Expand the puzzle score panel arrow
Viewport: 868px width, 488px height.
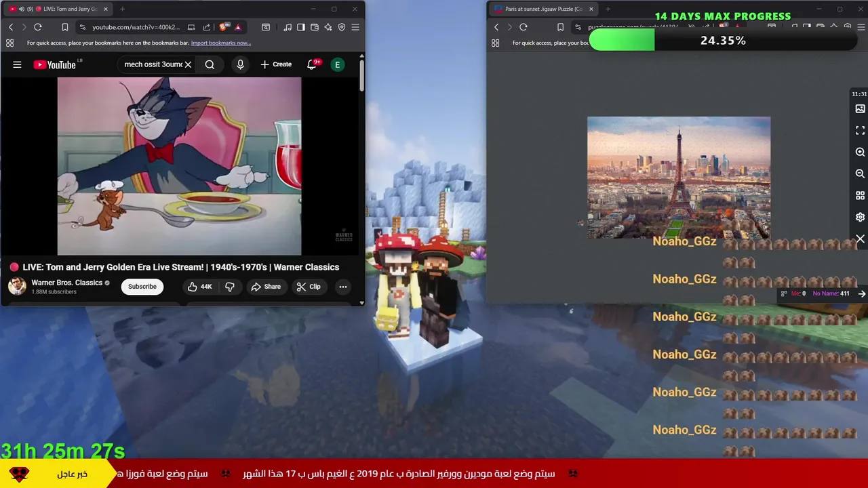tap(861, 293)
